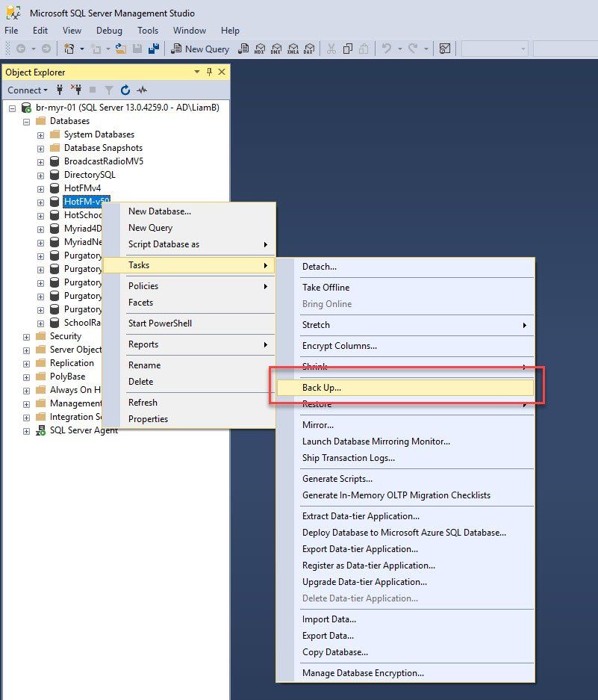Screen dimensions: 598x700
Task: Choose New Database... in context menu
Action: [x=189, y=211]
